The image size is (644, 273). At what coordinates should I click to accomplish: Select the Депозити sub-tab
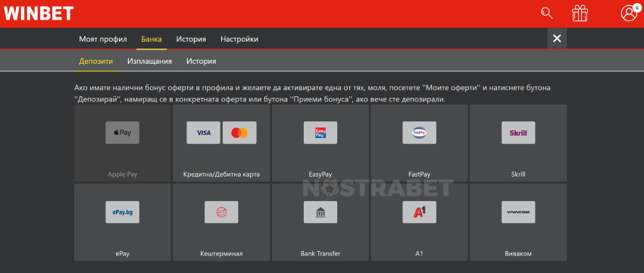point(96,61)
